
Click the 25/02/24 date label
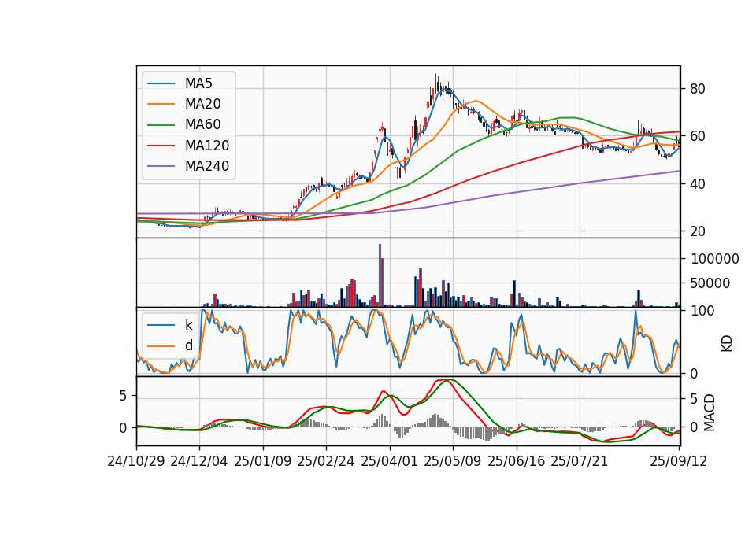(326, 461)
